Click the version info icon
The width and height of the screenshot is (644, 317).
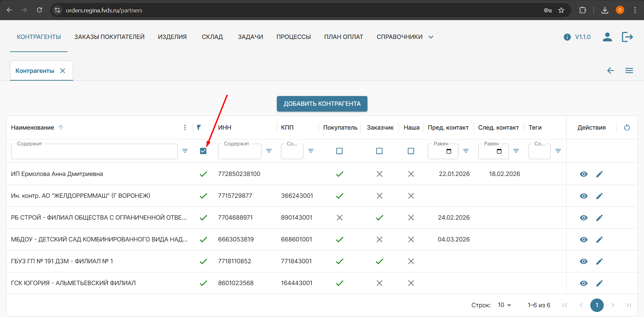click(567, 37)
